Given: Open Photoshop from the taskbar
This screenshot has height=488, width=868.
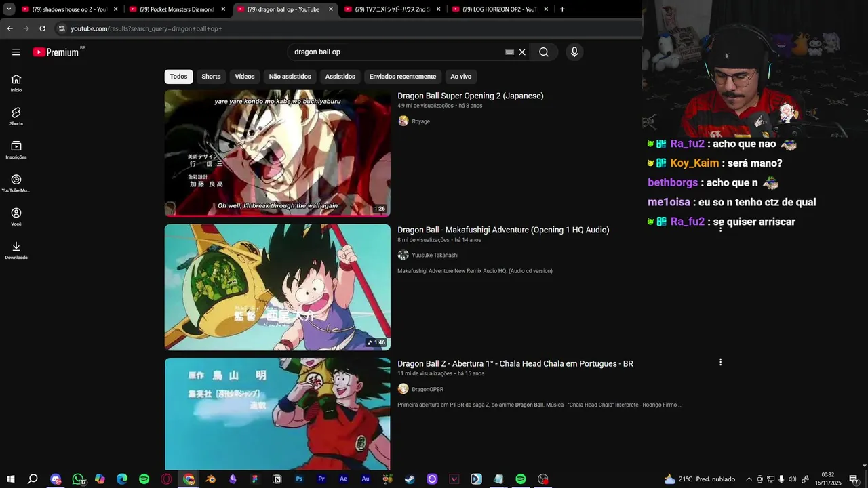Looking at the screenshot, I should click(x=299, y=479).
